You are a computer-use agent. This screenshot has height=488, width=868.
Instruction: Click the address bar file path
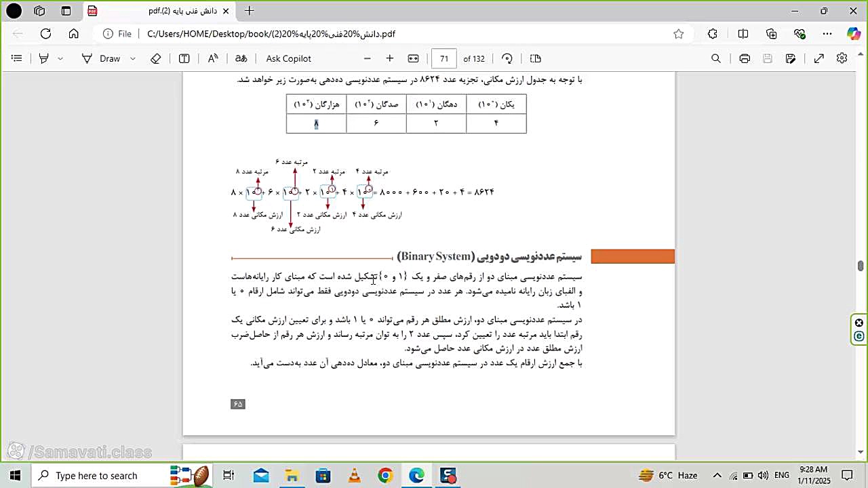coord(271,34)
